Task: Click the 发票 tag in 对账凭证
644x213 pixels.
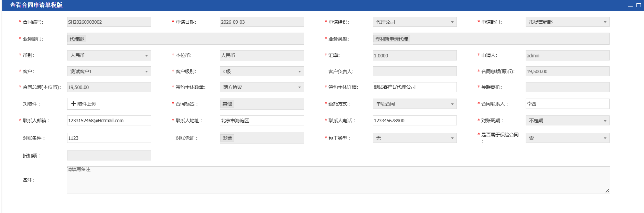Action: [227, 138]
